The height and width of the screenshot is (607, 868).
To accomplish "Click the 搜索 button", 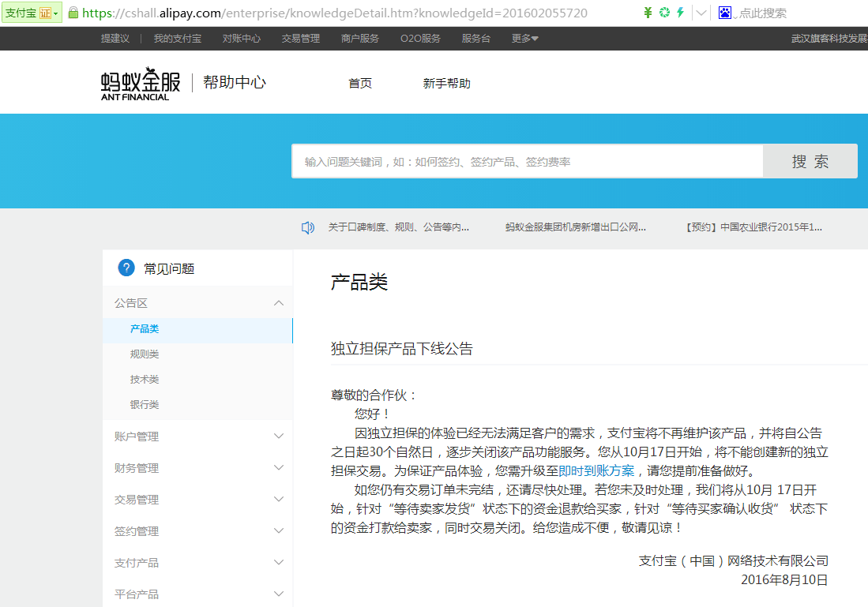I will [810, 162].
